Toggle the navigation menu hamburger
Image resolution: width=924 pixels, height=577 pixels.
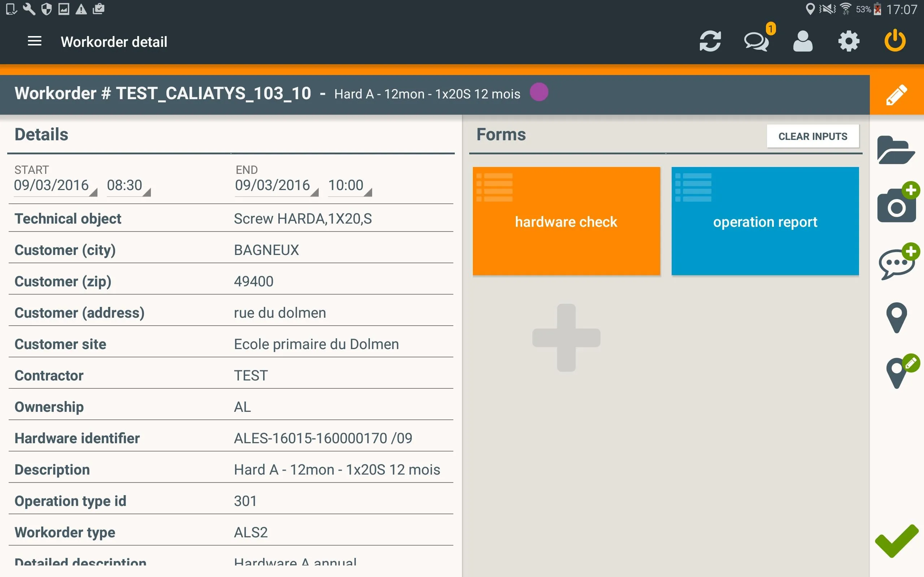(x=33, y=40)
